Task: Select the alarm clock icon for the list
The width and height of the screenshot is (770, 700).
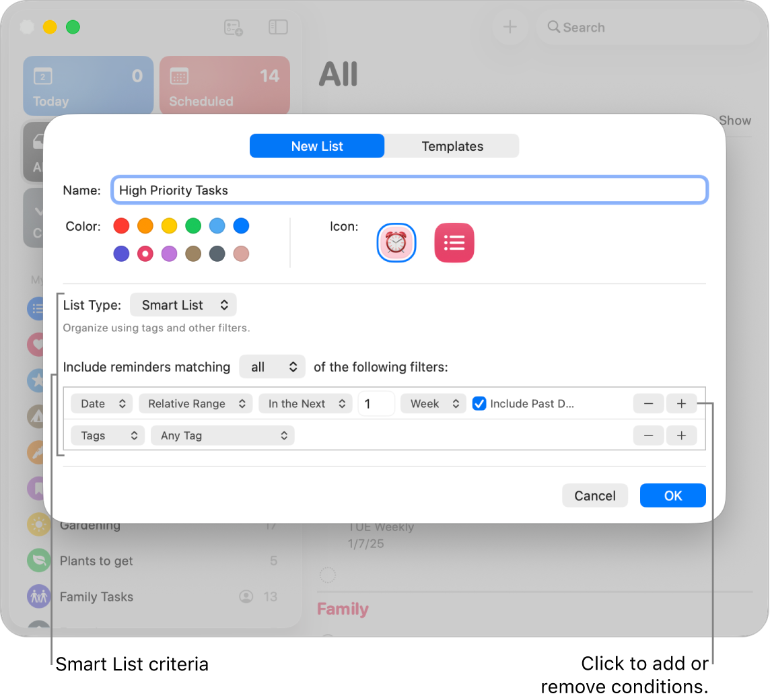Action: click(396, 242)
